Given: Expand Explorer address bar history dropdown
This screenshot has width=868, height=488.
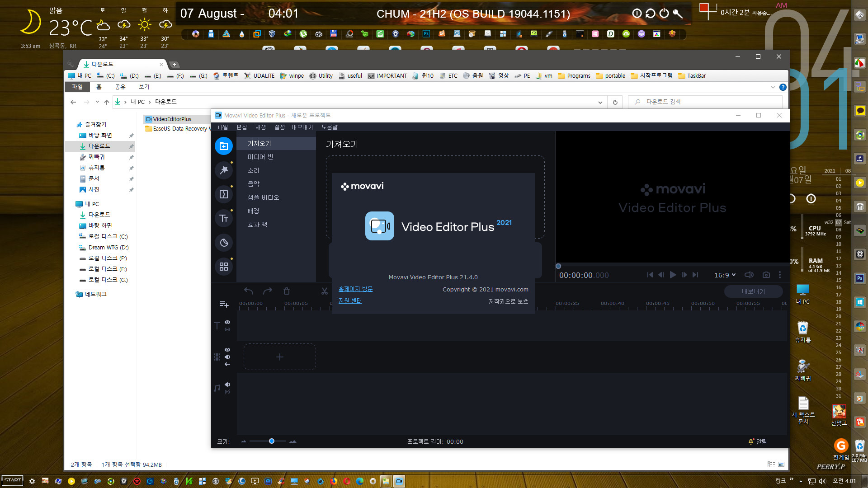Looking at the screenshot, I should click(600, 102).
